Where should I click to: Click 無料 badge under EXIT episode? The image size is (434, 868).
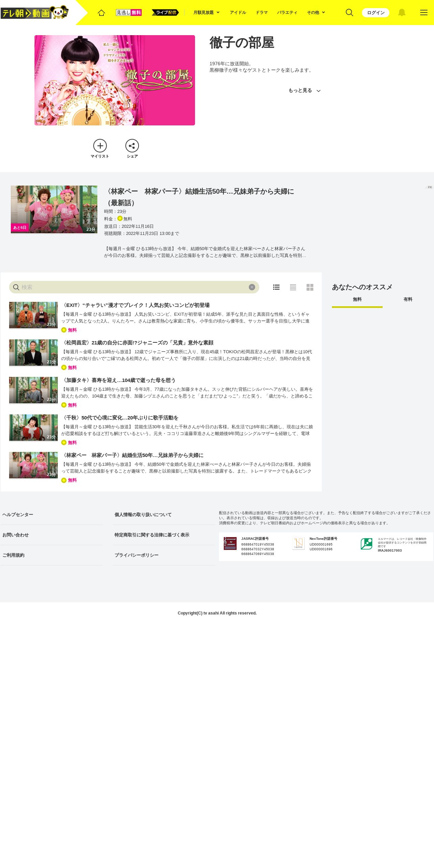[69, 330]
